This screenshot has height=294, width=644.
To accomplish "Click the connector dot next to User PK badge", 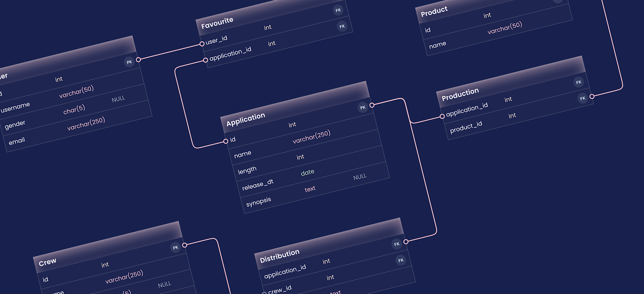I will tap(138, 60).
